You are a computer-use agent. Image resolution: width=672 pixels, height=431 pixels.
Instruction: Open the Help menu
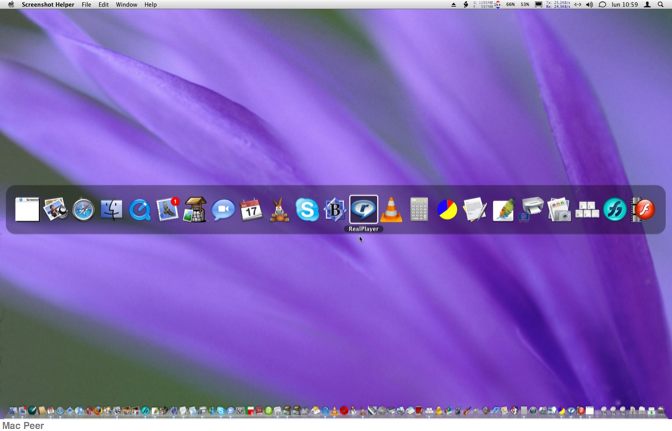(x=150, y=4)
